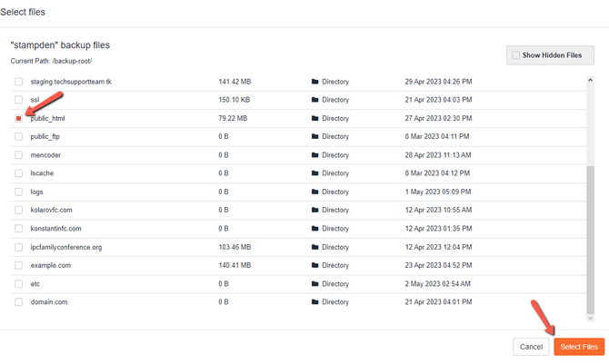Enable the Show Hidden Files checkbox
This screenshot has width=609, height=364.
coord(516,55)
